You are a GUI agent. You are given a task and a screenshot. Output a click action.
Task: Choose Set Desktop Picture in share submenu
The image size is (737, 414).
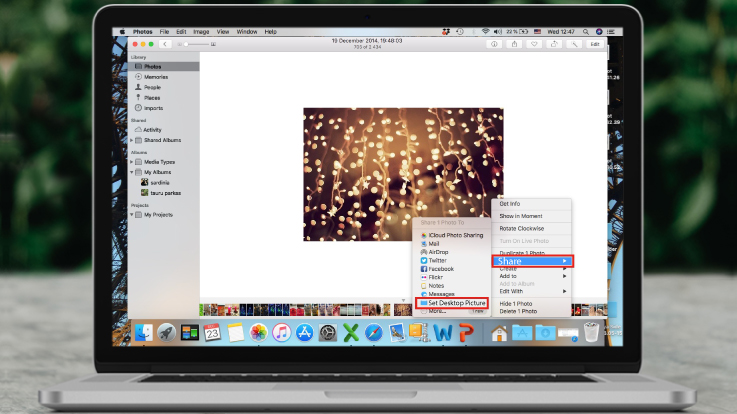click(x=456, y=302)
